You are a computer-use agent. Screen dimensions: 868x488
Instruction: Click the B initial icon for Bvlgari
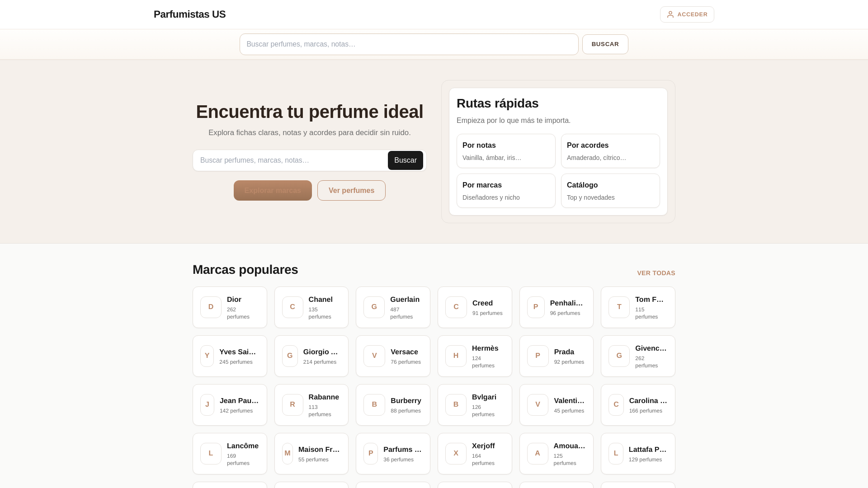pos(456,405)
